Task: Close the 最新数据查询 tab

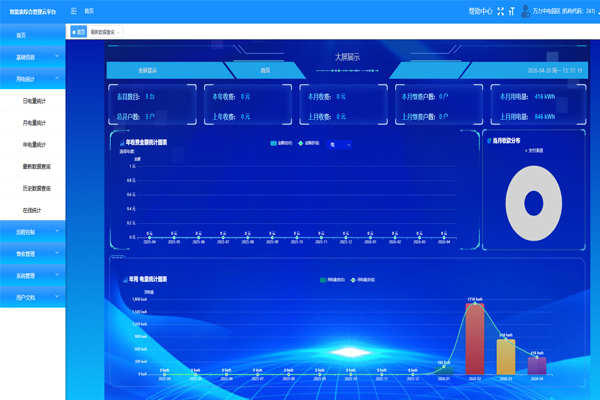Action: click(x=118, y=32)
